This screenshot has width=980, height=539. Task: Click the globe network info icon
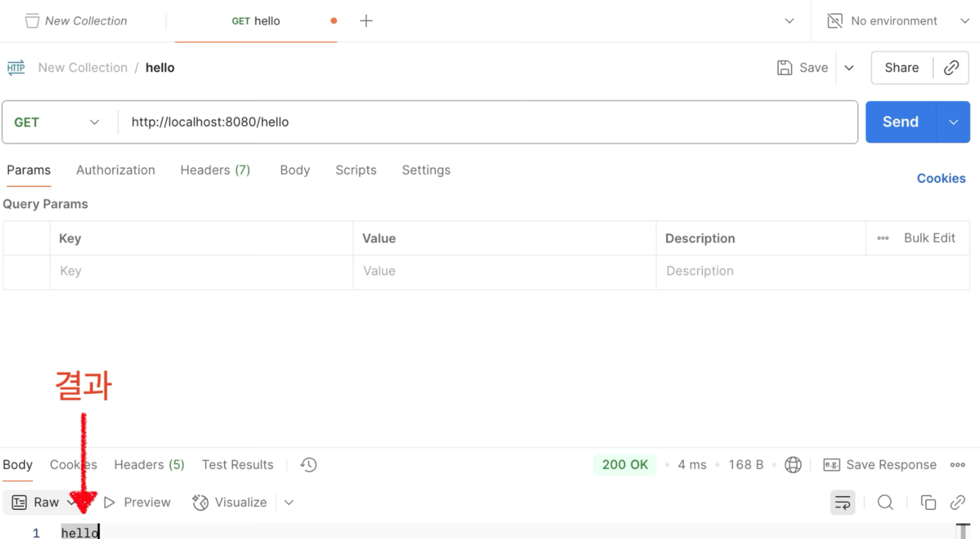(793, 465)
